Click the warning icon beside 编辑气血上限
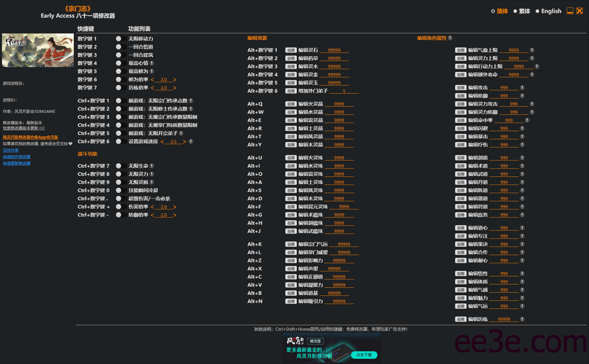The image size is (589, 364). (532, 50)
